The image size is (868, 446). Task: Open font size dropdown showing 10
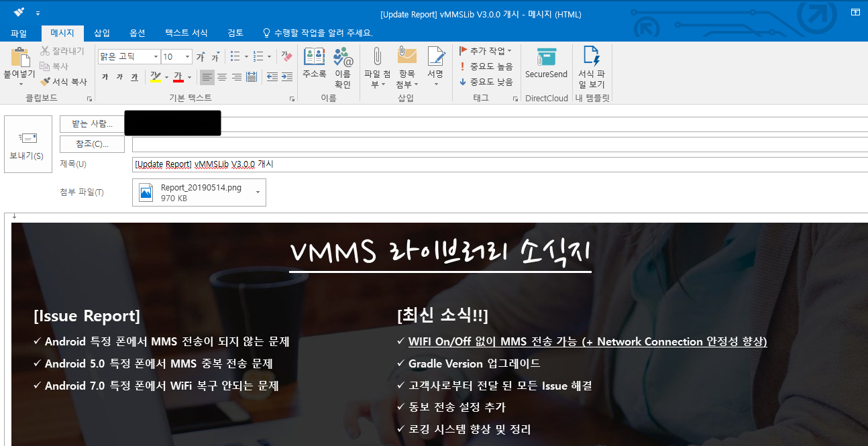[187, 57]
